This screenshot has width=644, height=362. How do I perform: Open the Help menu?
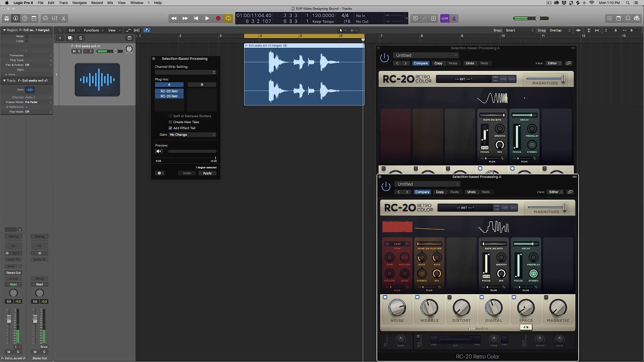point(158,3)
